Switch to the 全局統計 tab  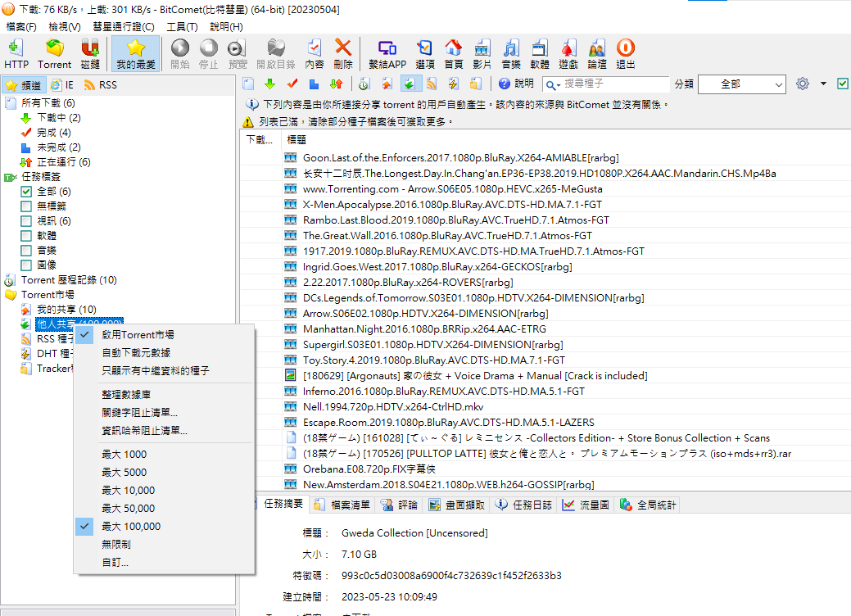pos(648,505)
